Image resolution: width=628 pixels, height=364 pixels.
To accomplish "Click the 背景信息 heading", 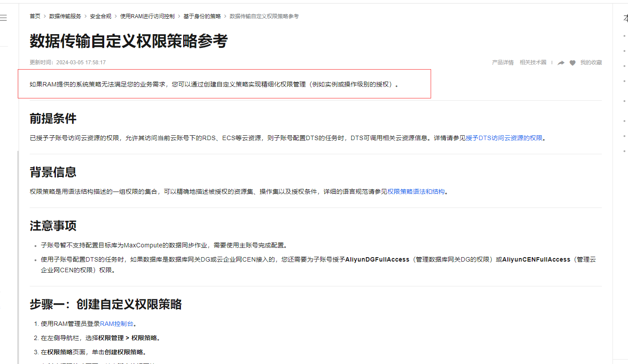I will point(53,172).
